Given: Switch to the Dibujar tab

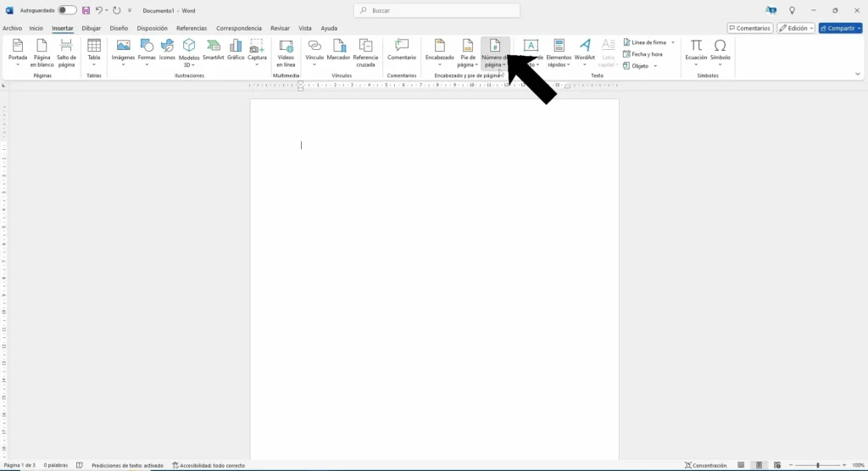Looking at the screenshot, I should (92, 28).
